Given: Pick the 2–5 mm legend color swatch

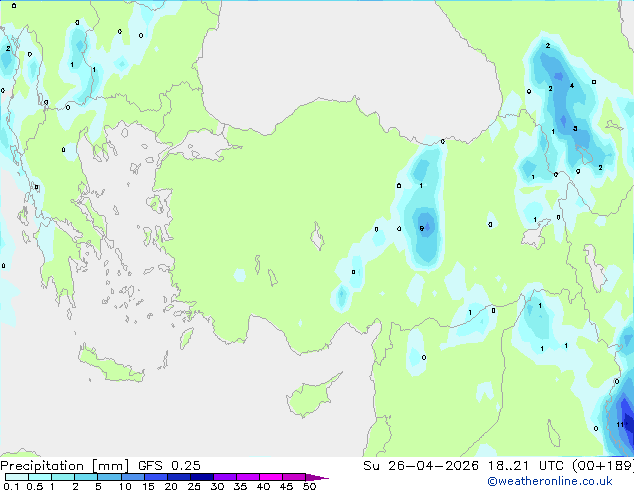Looking at the screenshot, I should pos(86,477).
